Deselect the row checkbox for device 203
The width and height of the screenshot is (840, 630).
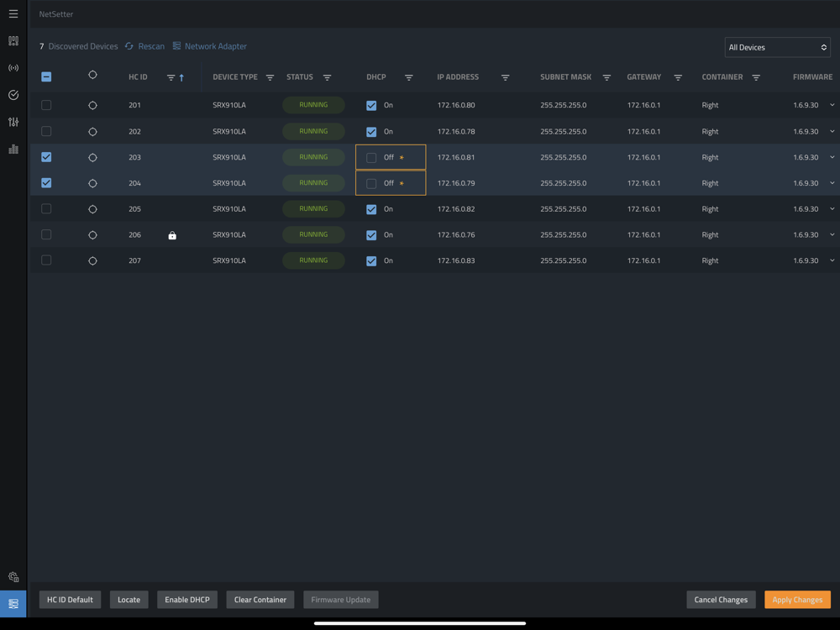click(46, 157)
